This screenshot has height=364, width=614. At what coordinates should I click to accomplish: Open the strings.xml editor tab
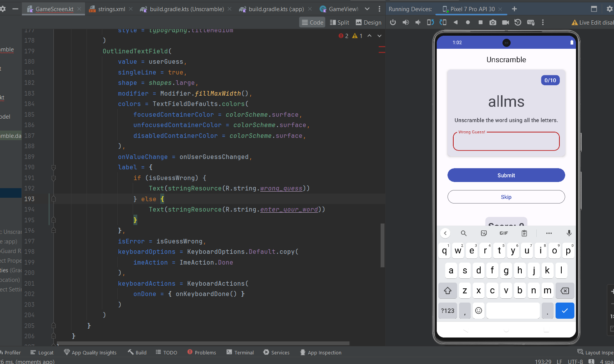[x=111, y=9]
